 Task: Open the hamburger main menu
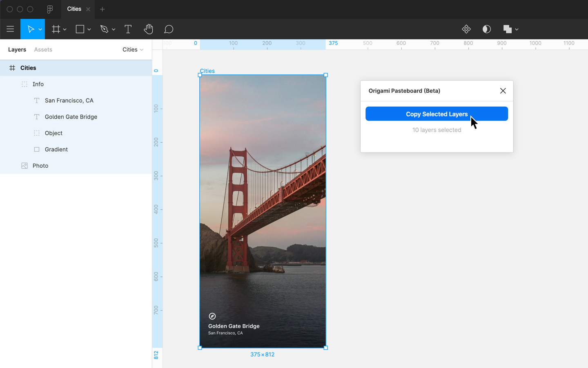coord(10,29)
